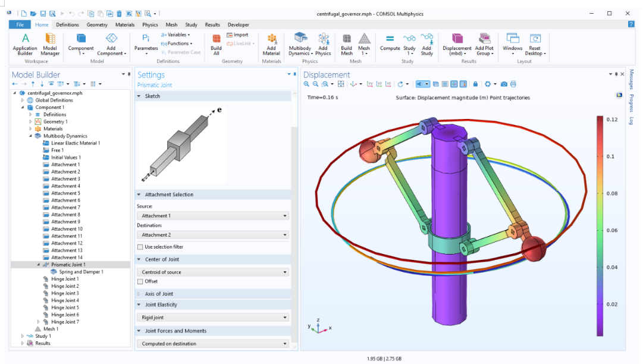Zoom in on the Displacement plot

306,84
